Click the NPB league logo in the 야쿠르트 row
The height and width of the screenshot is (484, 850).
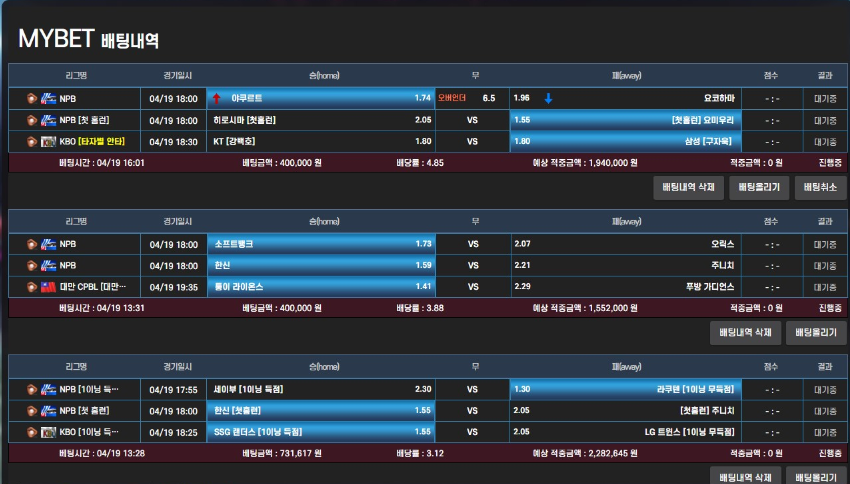coord(48,98)
